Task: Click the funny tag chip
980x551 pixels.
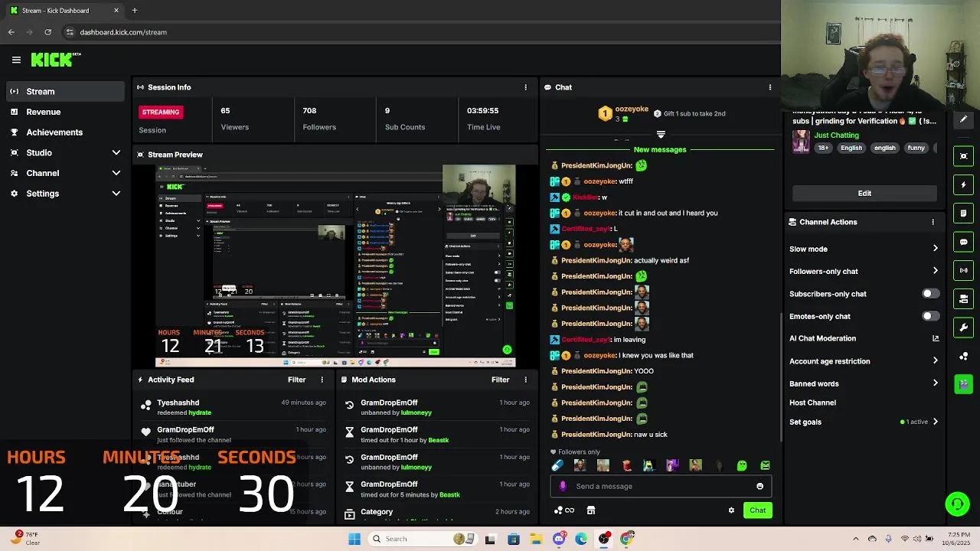Action: tap(916, 148)
